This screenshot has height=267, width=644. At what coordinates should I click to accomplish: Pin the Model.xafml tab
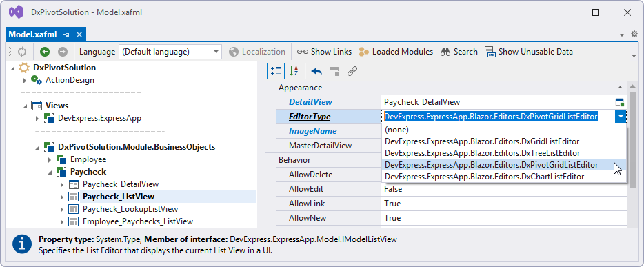(x=66, y=34)
